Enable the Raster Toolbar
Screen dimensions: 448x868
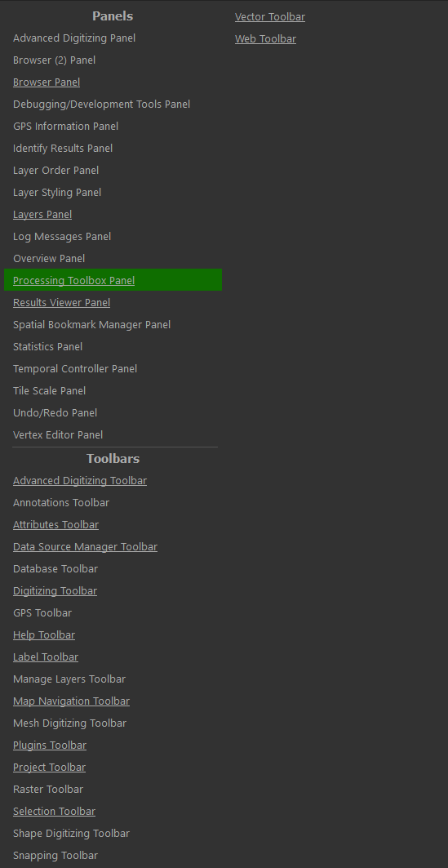(x=48, y=789)
